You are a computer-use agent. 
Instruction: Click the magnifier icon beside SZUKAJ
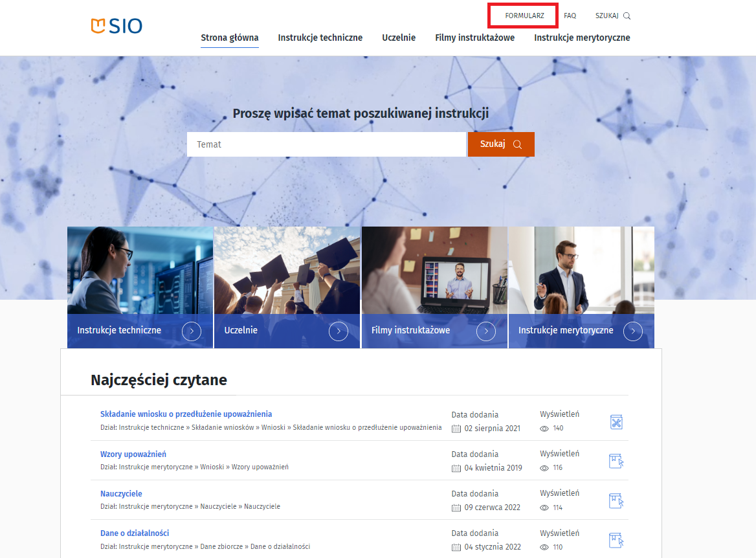point(625,15)
